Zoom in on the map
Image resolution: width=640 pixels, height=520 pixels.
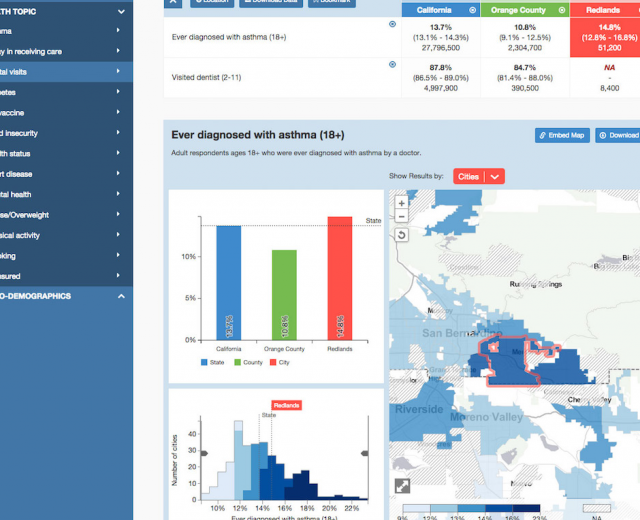click(402, 203)
